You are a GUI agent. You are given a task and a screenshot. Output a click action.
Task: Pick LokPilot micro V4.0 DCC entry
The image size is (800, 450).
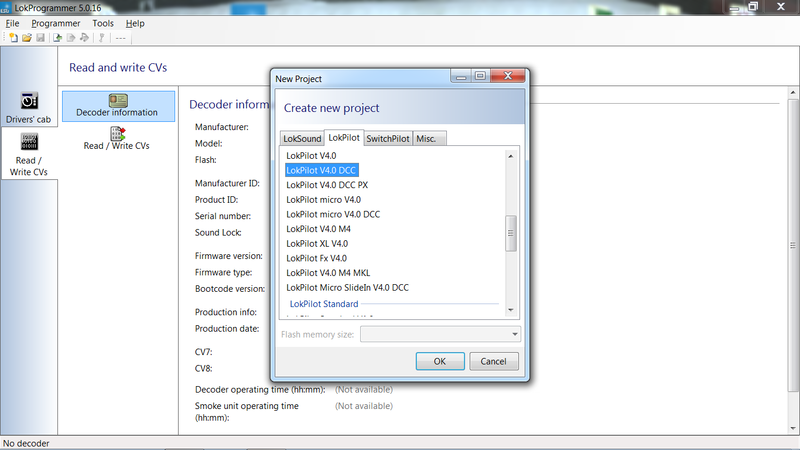pos(333,214)
